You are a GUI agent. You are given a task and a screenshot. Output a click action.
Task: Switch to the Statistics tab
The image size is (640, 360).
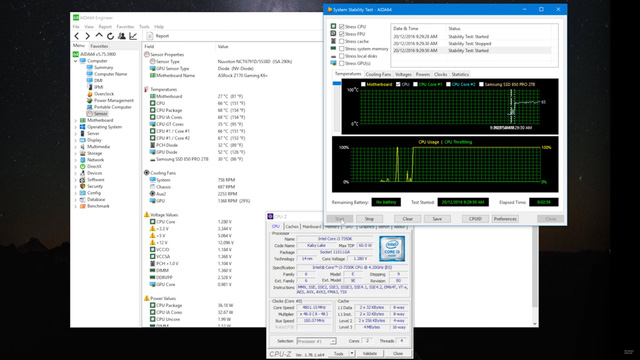[460, 74]
